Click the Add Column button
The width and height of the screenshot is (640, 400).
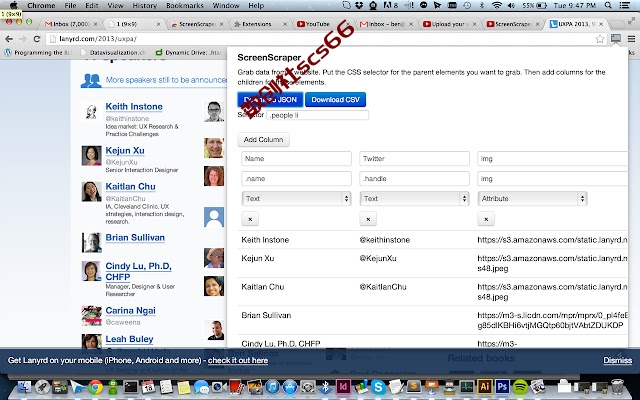point(263,140)
